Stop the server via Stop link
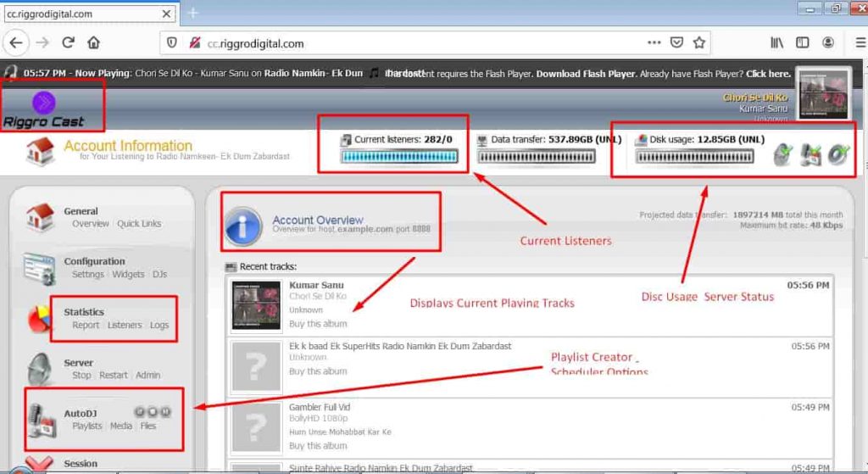868x474 pixels. click(81, 376)
